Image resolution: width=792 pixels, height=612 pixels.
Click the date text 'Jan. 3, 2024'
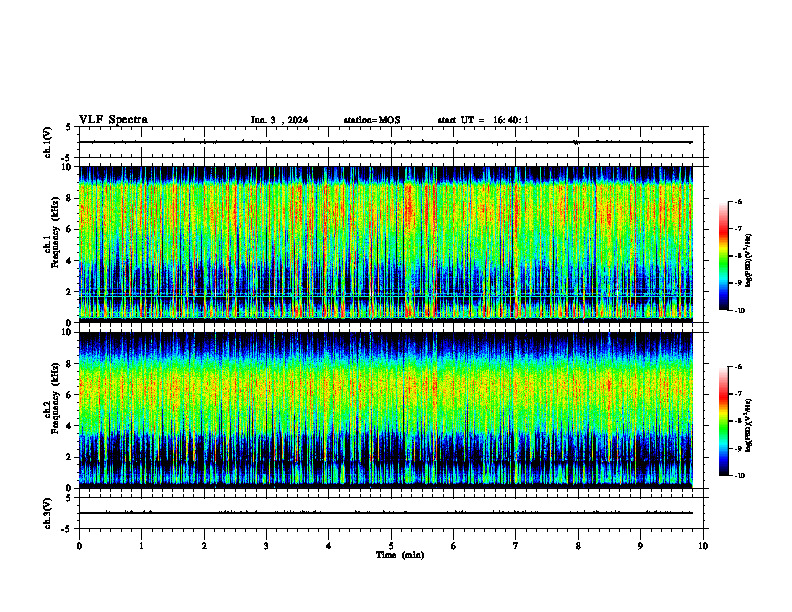[279, 120]
